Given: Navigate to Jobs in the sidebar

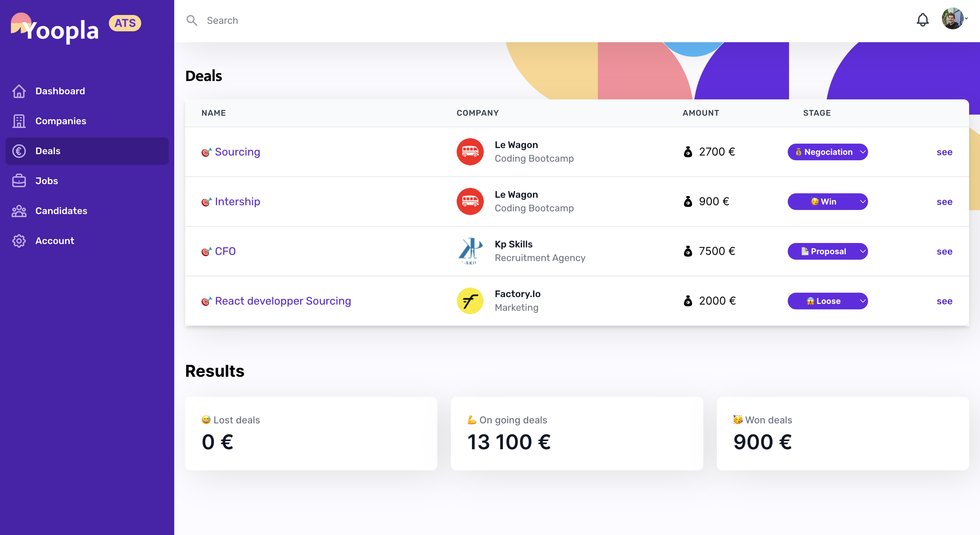Looking at the screenshot, I should coord(46,181).
